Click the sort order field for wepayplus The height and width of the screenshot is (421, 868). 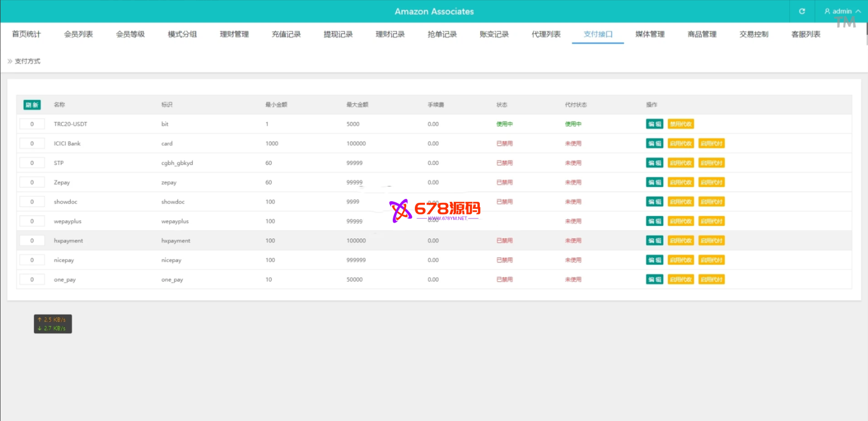point(32,221)
